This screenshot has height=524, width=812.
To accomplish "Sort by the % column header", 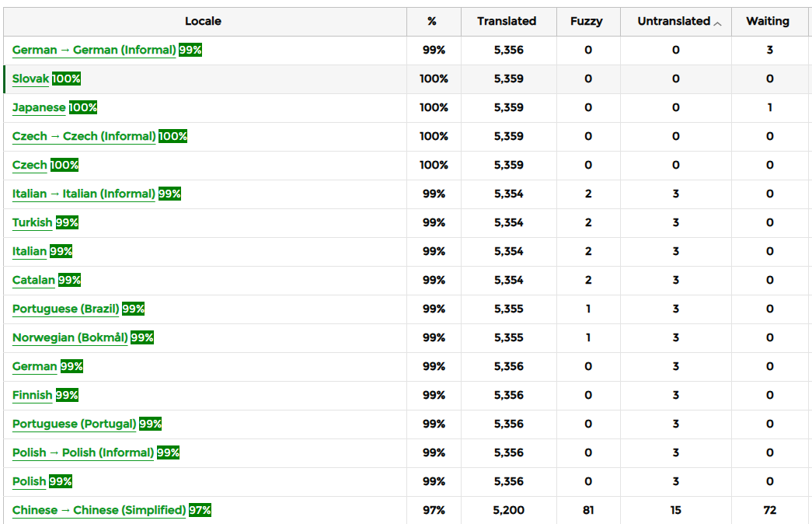I will [432, 22].
